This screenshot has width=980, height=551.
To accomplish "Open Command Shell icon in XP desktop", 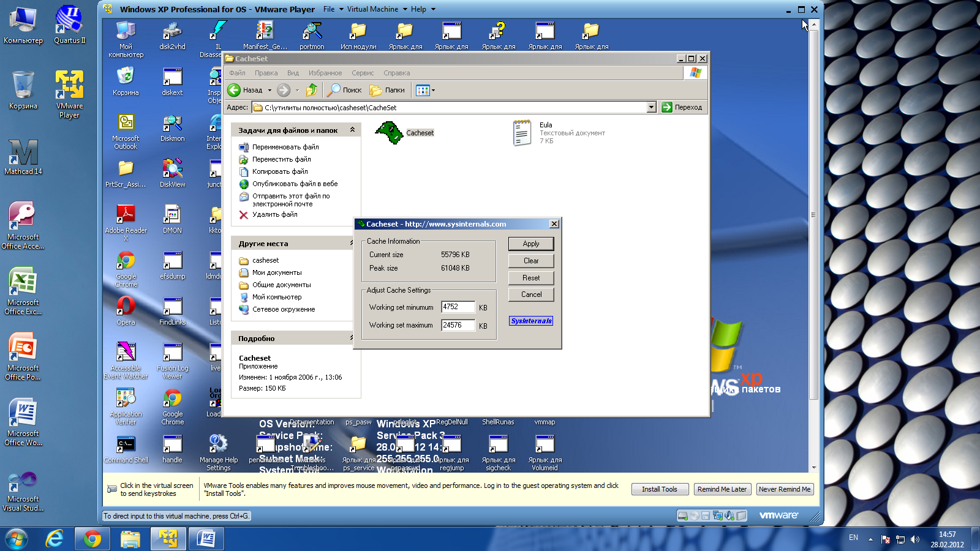I will [x=126, y=449].
